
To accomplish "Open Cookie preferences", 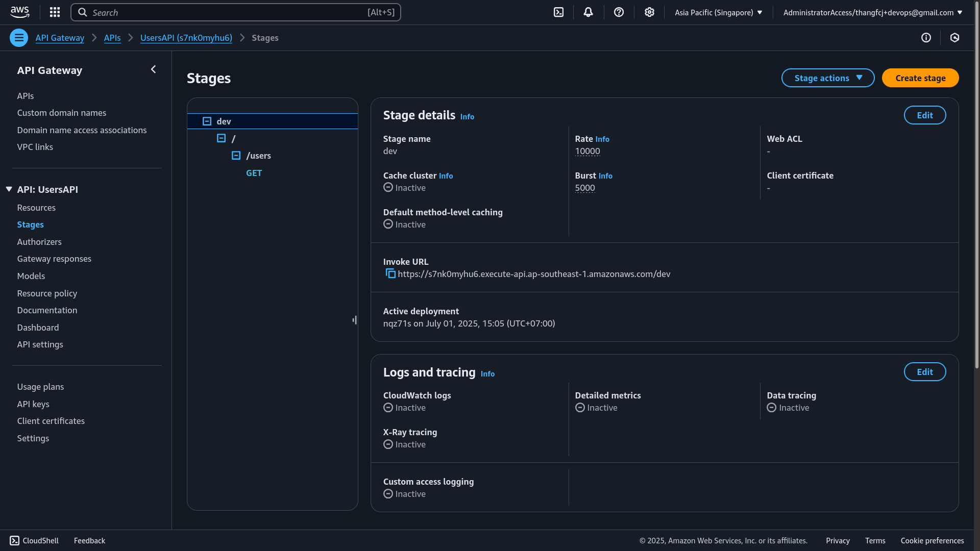I will coord(932,541).
